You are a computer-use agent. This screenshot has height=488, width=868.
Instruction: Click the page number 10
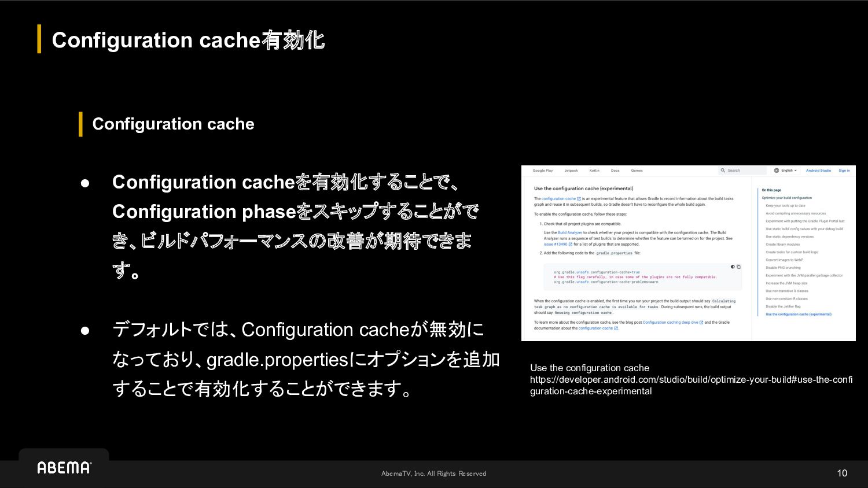842,474
